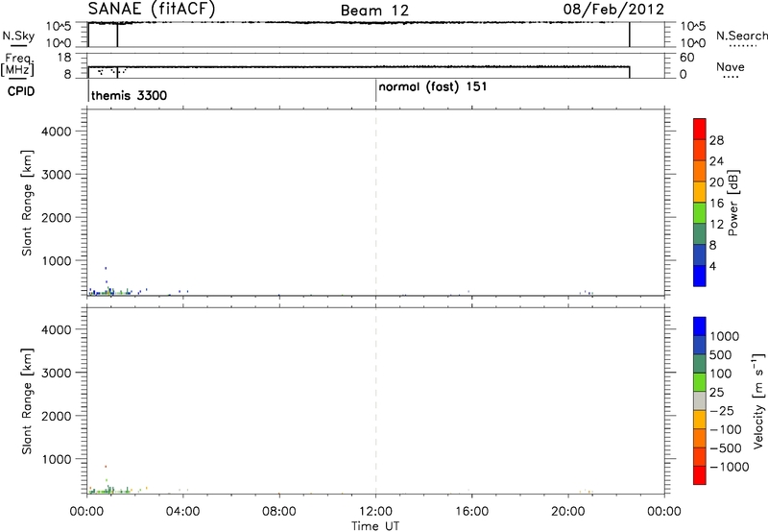Click the 20:00 time tick label
The height and width of the screenshot is (532, 768).
(x=568, y=512)
